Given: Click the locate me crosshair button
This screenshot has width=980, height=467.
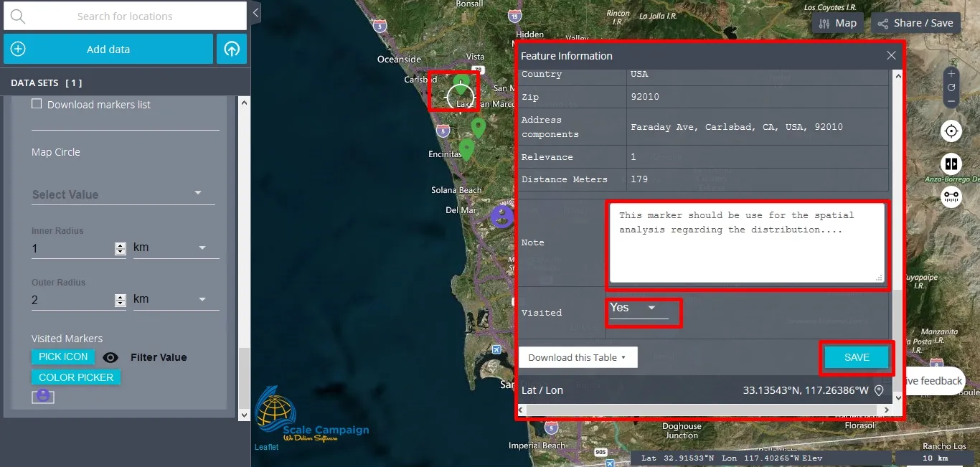Looking at the screenshot, I should 951,131.
